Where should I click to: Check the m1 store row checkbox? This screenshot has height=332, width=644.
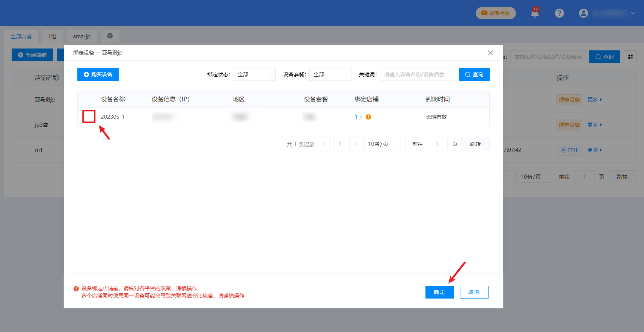coord(23,150)
